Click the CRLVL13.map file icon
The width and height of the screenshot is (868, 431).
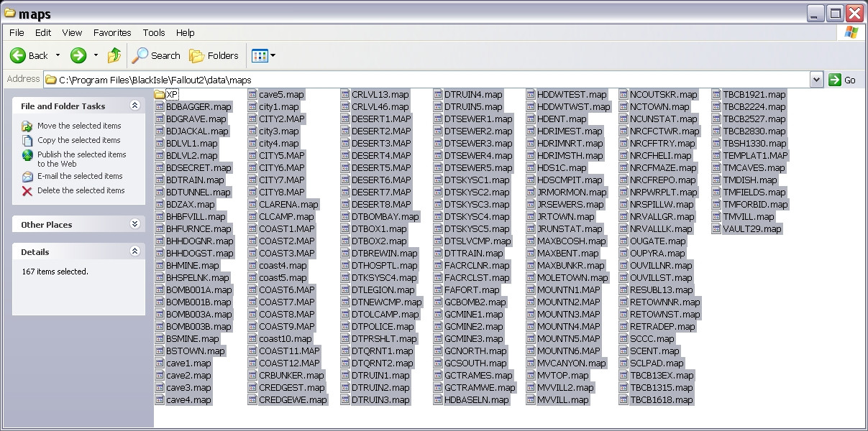coord(346,95)
